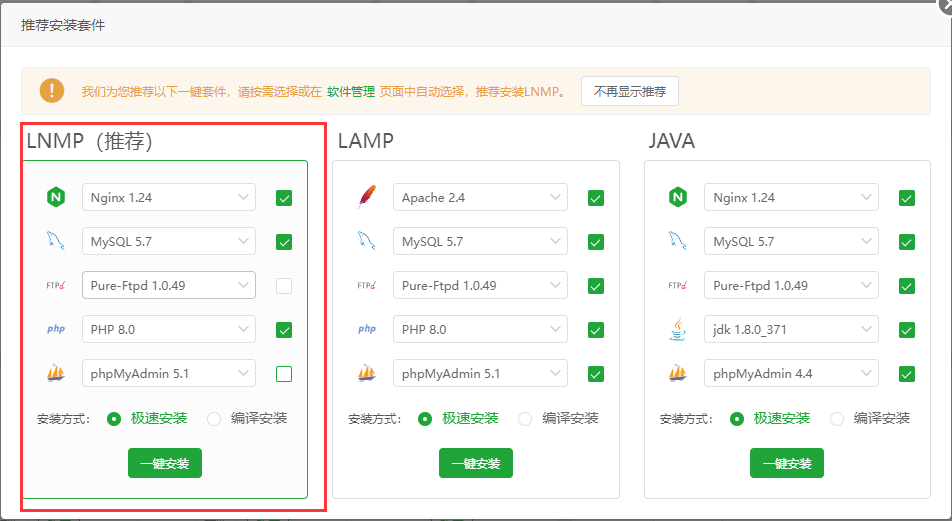This screenshot has width=952, height=521.
Task: Check the phpMyAdmin 5.1 checkbox in LNMP
Action: pyautogui.click(x=284, y=373)
